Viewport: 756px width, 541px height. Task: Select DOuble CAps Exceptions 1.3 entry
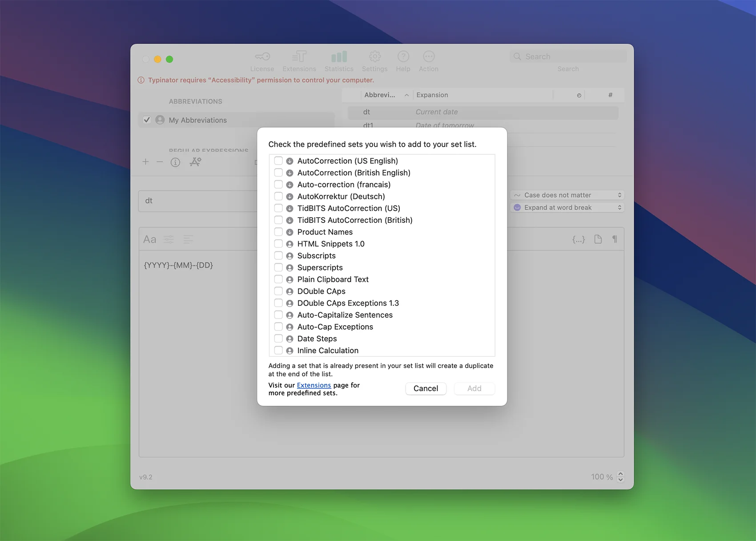pyautogui.click(x=348, y=303)
